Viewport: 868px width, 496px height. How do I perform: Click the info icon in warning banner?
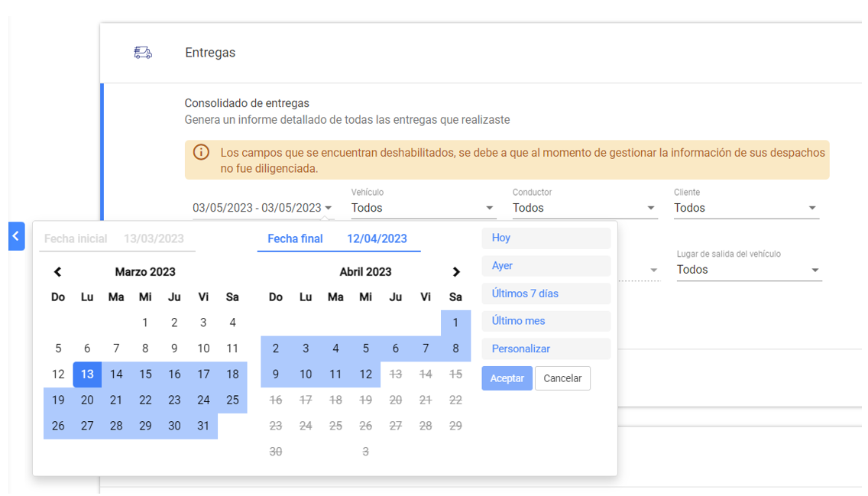201,152
